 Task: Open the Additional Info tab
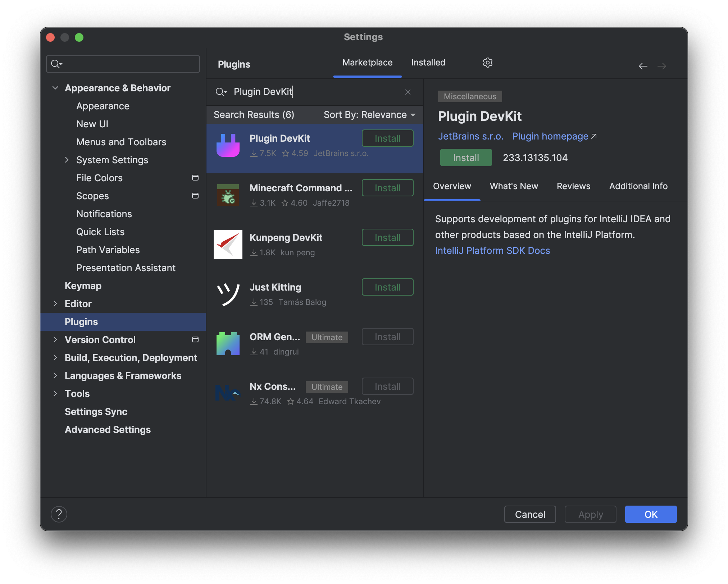(638, 186)
